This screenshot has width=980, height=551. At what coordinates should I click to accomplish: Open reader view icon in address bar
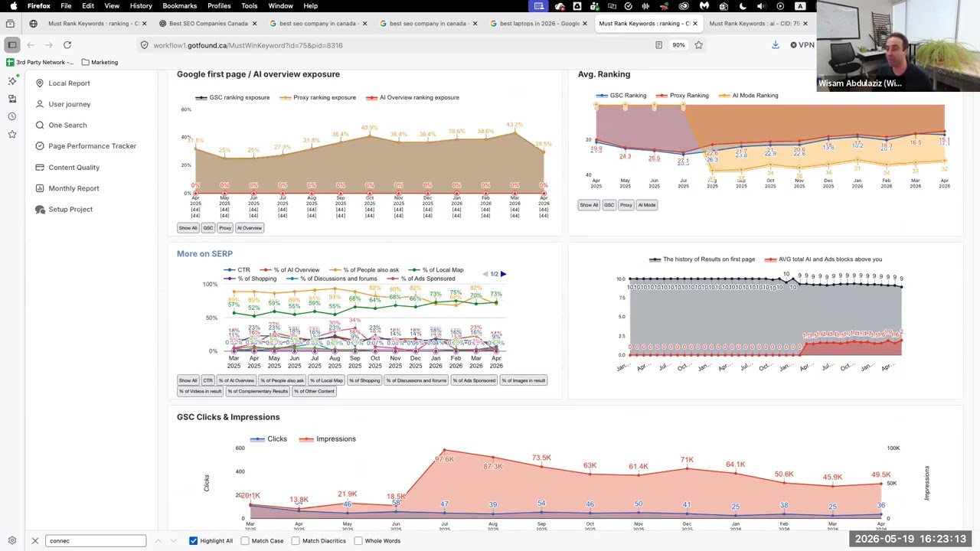coord(658,45)
